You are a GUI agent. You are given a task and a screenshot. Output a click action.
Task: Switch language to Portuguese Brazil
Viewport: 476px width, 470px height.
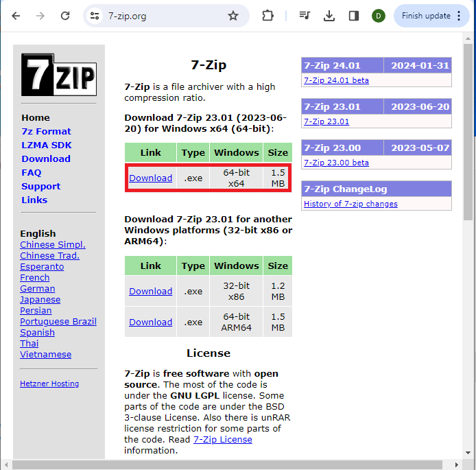[58, 322]
